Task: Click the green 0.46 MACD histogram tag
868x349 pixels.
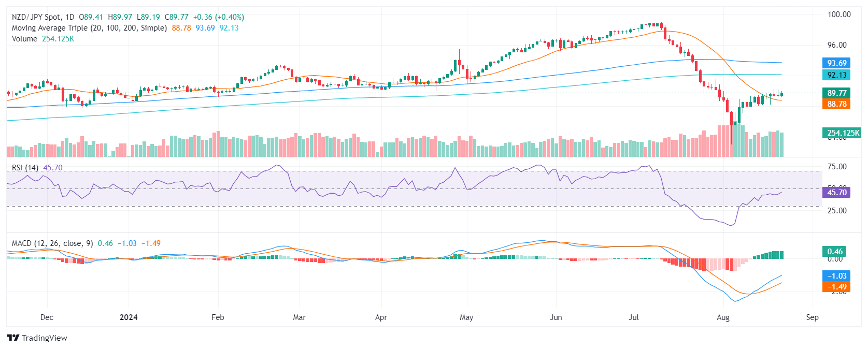Action: (835, 252)
